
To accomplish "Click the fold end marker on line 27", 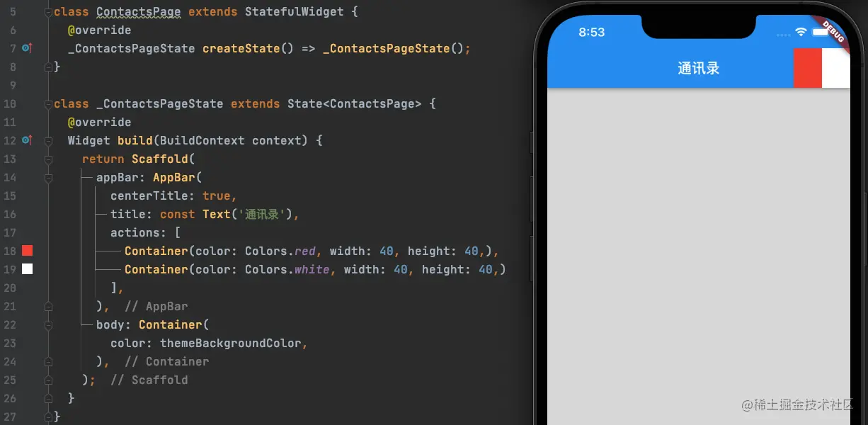I will (x=48, y=416).
